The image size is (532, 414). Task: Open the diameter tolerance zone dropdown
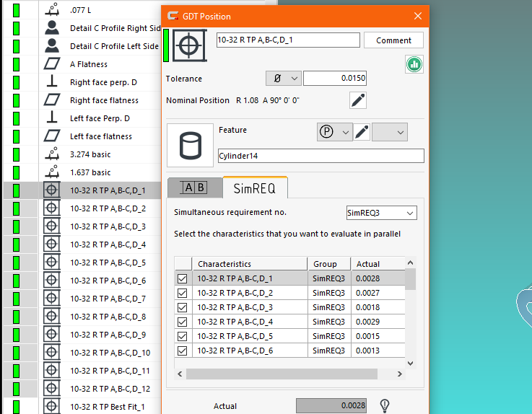283,78
